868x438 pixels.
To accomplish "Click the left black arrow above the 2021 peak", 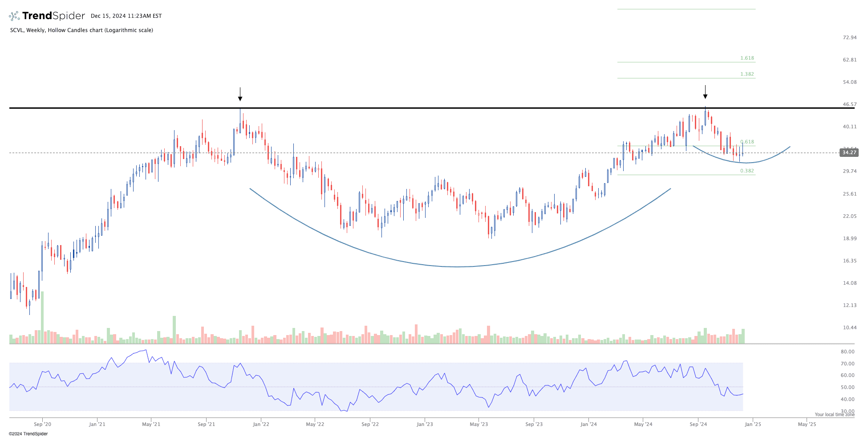I will 240,94.
